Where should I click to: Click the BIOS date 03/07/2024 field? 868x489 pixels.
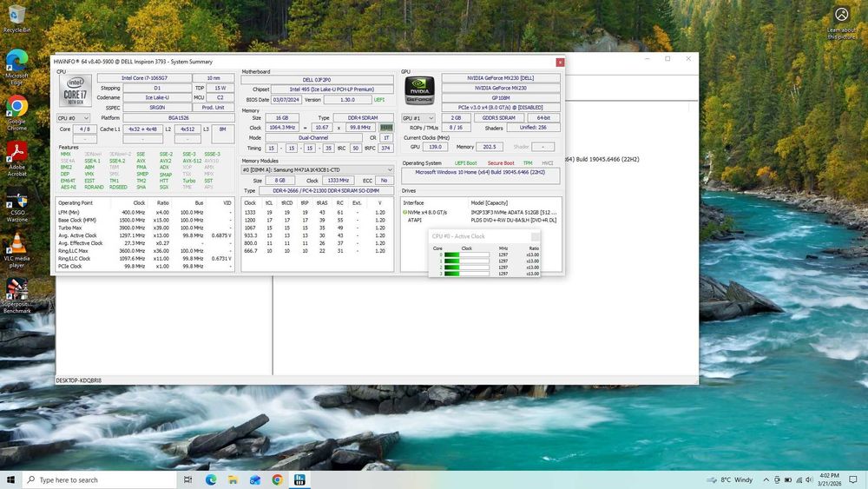(286, 100)
